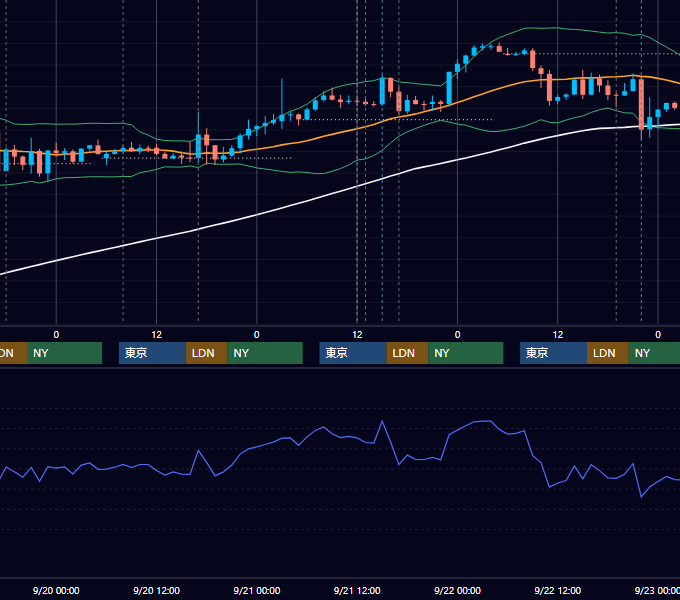This screenshot has width=680, height=600.
Task: Click the 9/21 00:00 date label
Action: (x=257, y=590)
